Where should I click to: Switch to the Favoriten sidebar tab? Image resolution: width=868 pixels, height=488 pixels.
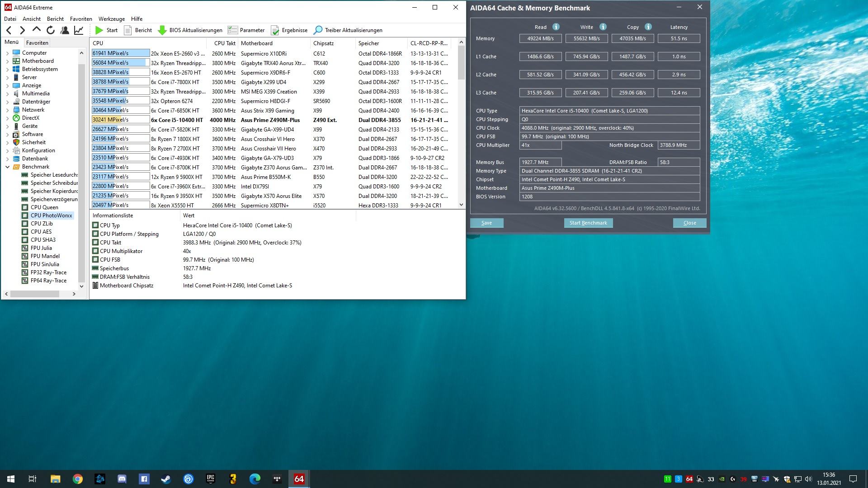pos(37,43)
